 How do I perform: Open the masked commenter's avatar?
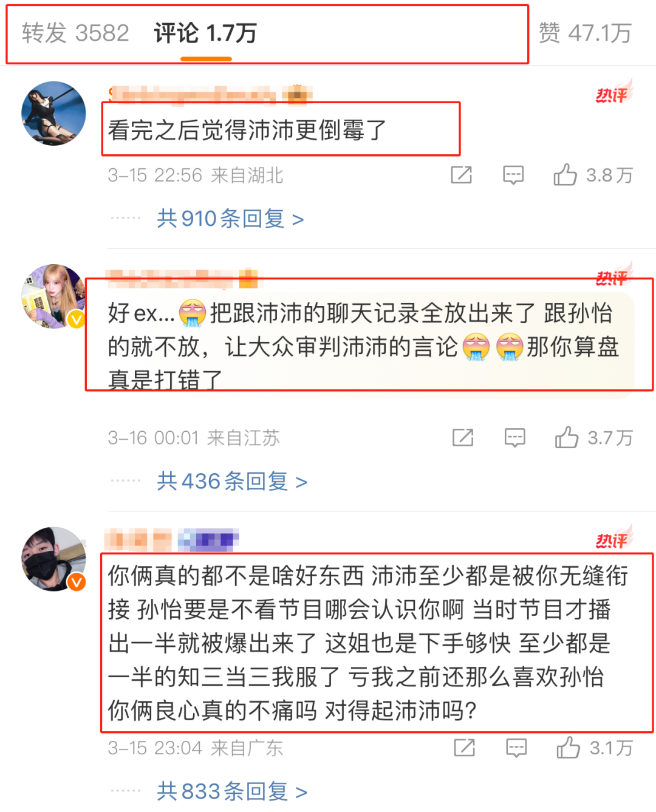(53, 559)
